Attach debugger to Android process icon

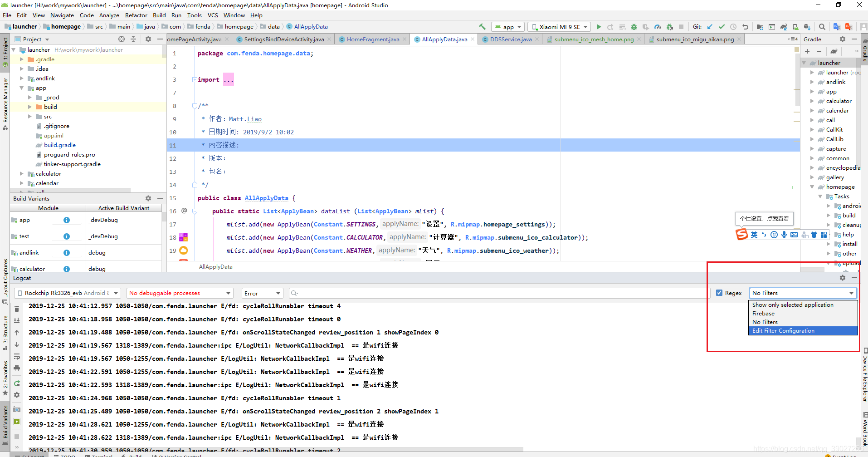coord(669,27)
